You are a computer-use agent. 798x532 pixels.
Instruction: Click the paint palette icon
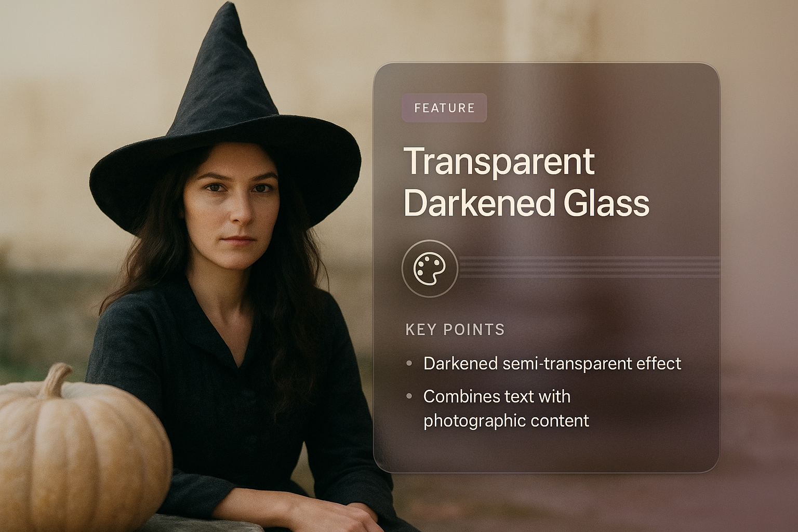point(429,269)
